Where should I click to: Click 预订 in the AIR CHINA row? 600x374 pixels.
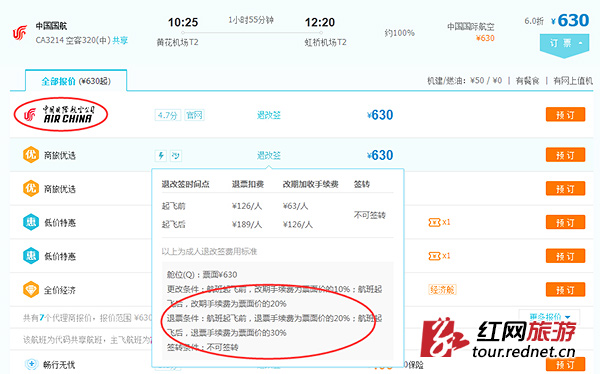pyautogui.click(x=565, y=114)
